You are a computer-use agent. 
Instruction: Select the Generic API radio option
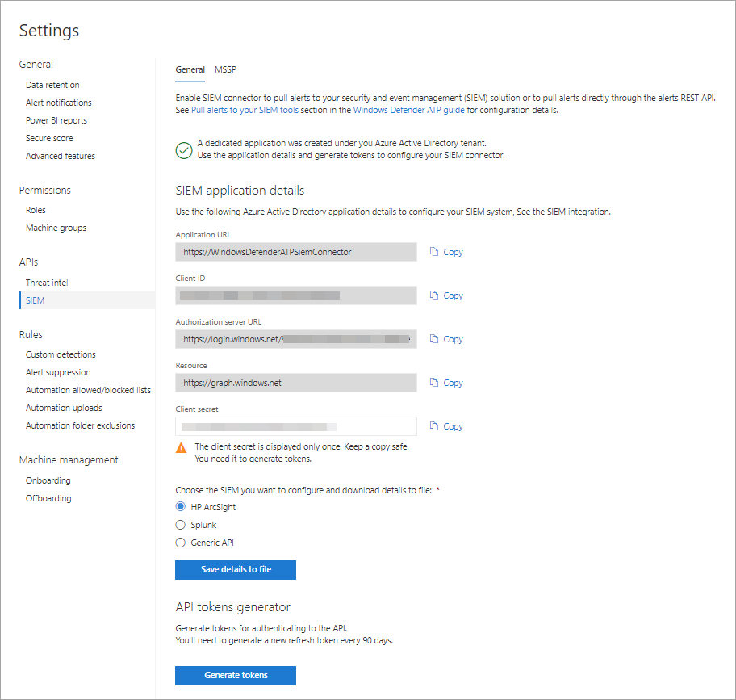click(x=181, y=543)
